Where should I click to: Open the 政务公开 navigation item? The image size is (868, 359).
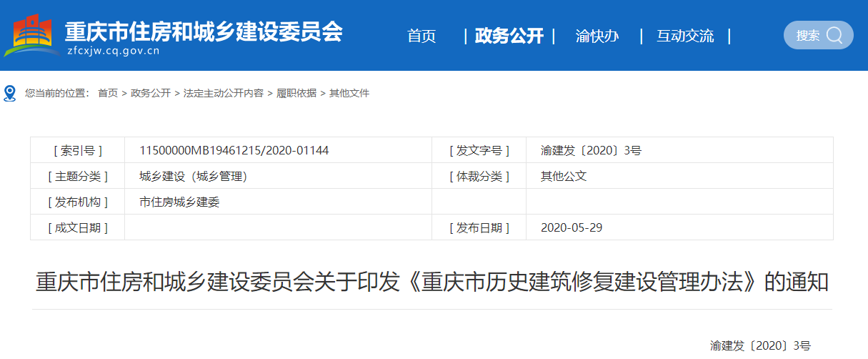509,36
